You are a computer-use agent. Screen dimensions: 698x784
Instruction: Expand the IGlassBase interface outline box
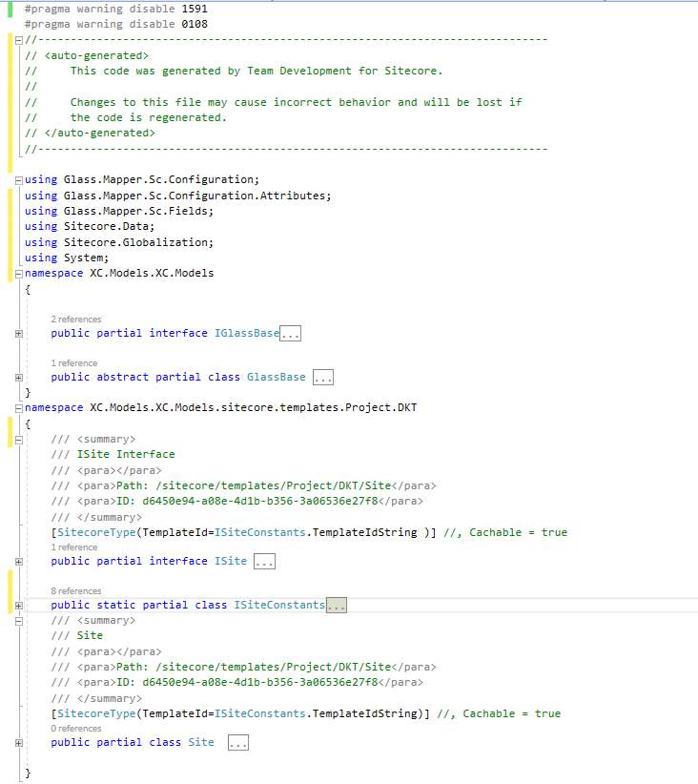tap(18, 334)
